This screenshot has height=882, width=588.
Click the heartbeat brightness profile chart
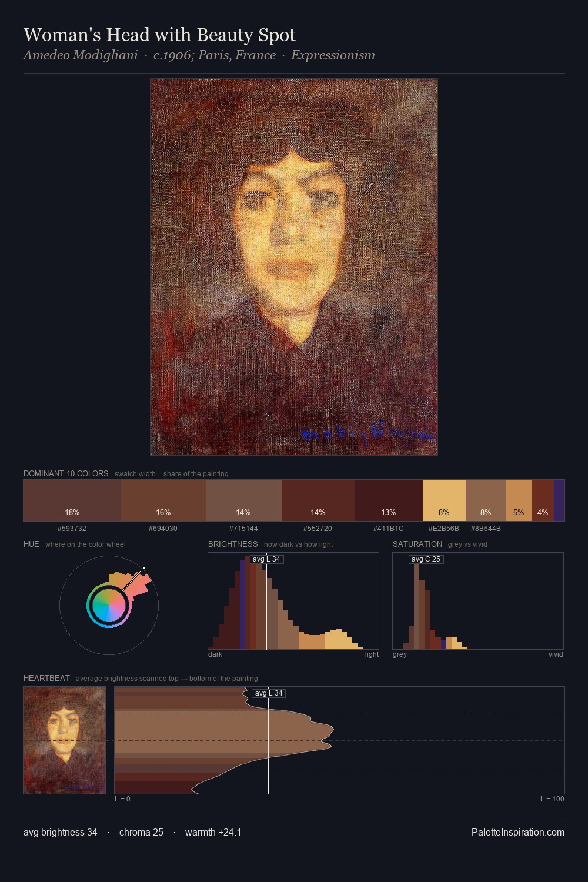coord(339,740)
